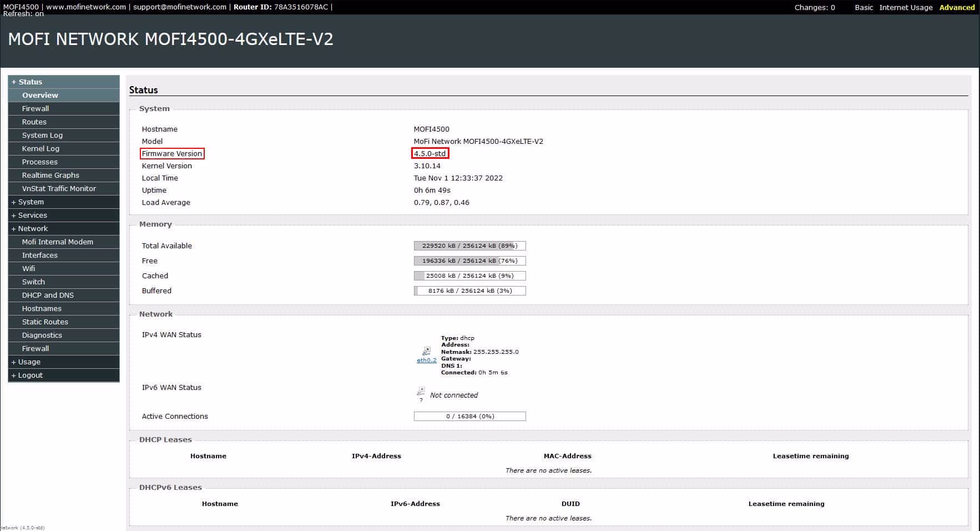The height and width of the screenshot is (531, 980).
Task: Expand the Network menu section
Action: [x=64, y=228]
